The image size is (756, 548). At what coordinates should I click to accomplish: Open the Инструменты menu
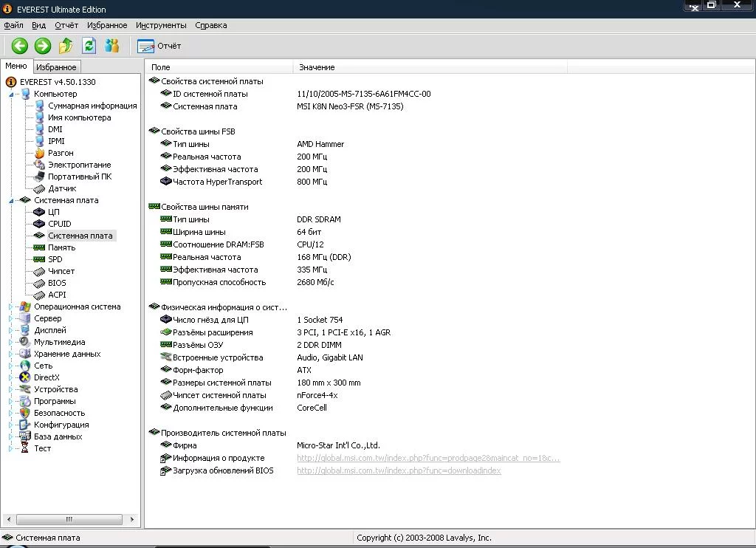pyautogui.click(x=161, y=25)
